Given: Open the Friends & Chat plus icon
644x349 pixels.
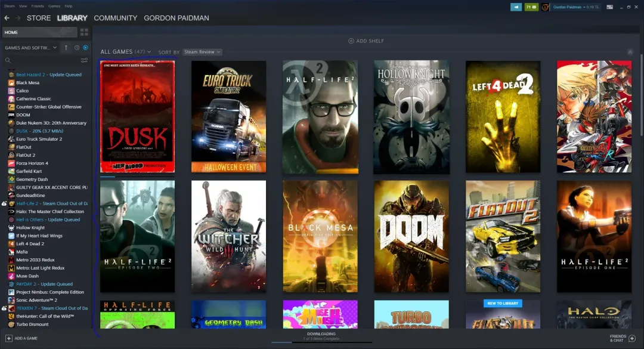Looking at the screenshot, I should click(x=632, y=338).
